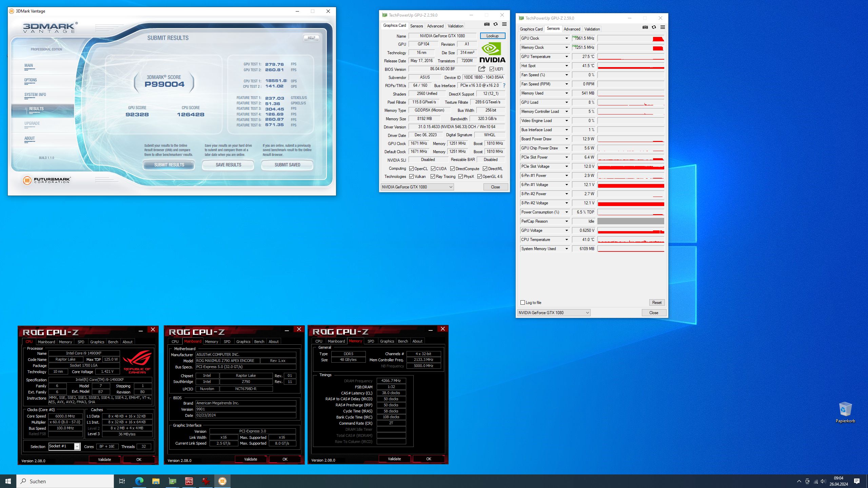Open the hamburger menu in left GPU-Z window
This screenshot has height=488, width=868.
(504, 24)
